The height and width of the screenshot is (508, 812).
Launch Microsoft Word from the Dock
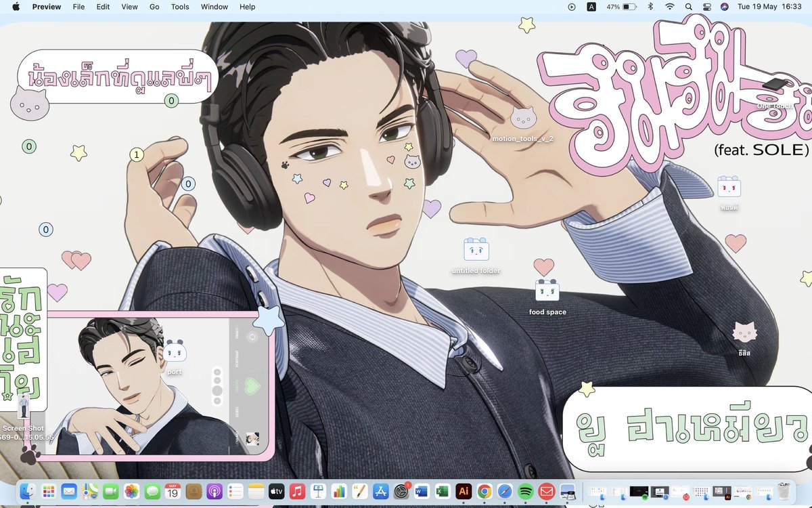422,491
